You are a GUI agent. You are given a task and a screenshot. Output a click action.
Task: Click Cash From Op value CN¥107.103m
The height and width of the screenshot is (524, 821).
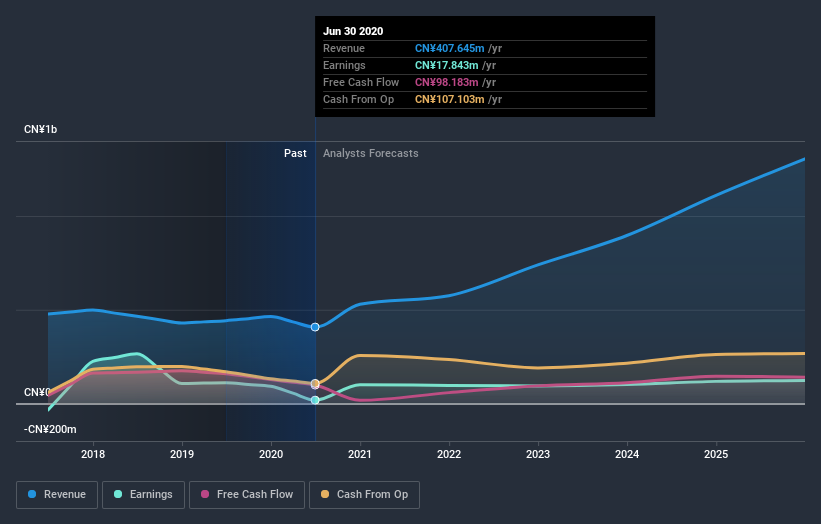(450, 99)
